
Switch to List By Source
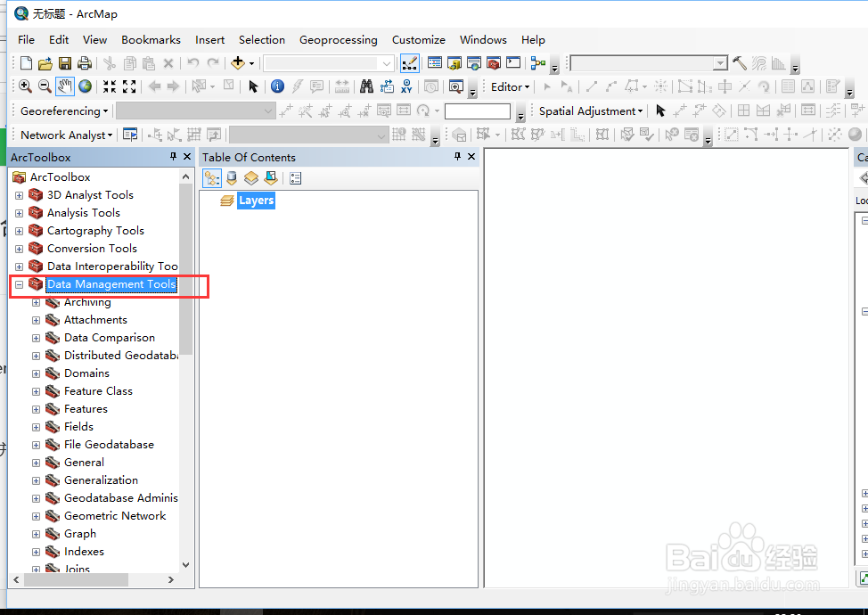(x=232, y=178)
